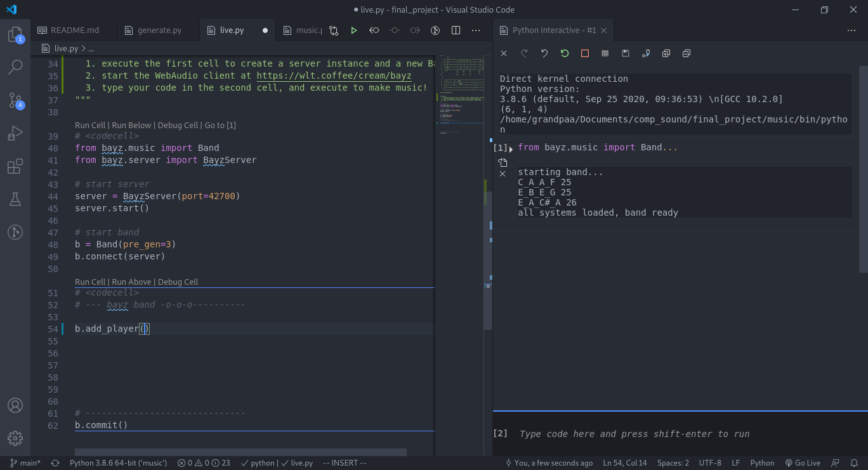Collapse cell [1] input with arrow
This screenshot has height=470, width=868.
point(511,149)
